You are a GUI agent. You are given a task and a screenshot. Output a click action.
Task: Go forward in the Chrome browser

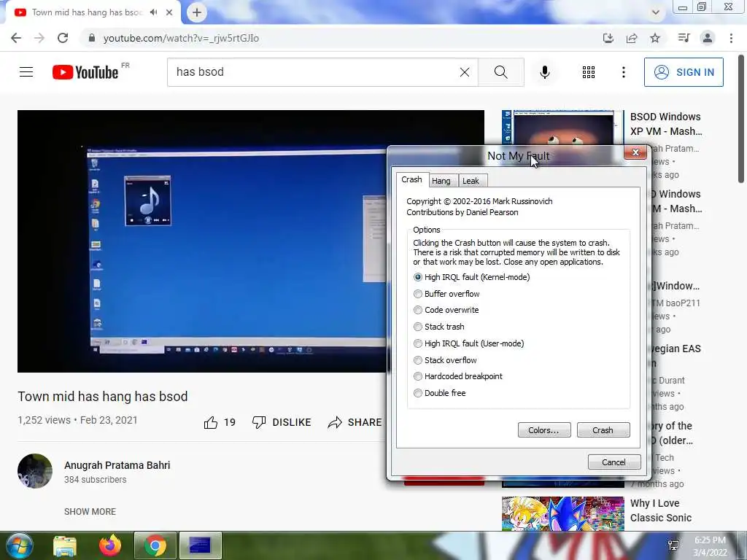(39, 38)
